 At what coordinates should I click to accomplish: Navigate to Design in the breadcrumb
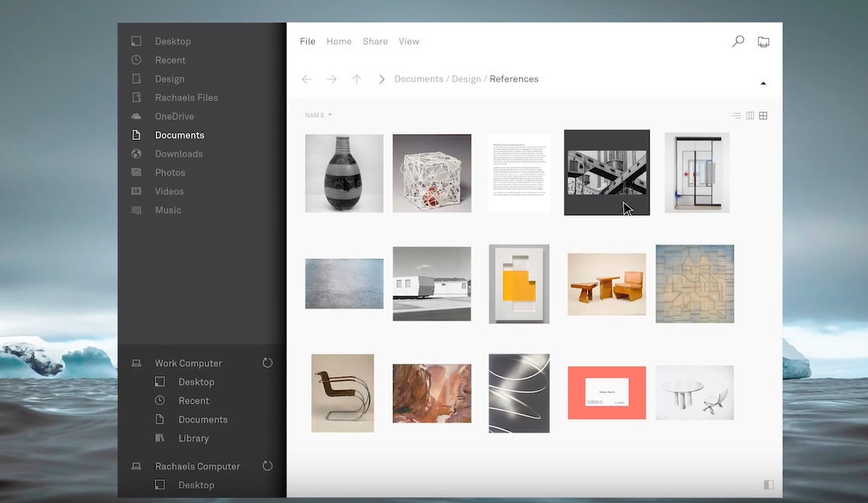[466, 79]
